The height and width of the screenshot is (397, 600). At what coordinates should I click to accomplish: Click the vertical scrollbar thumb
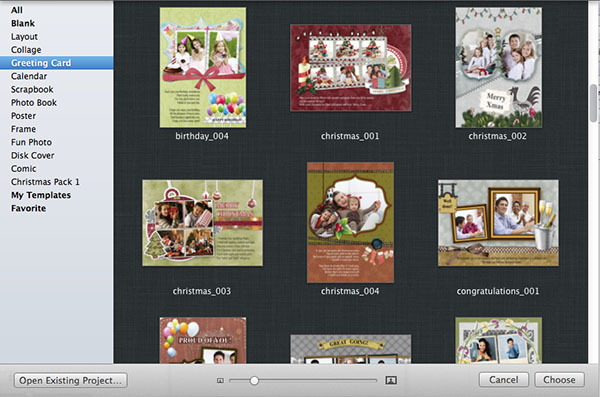(593, 103)
